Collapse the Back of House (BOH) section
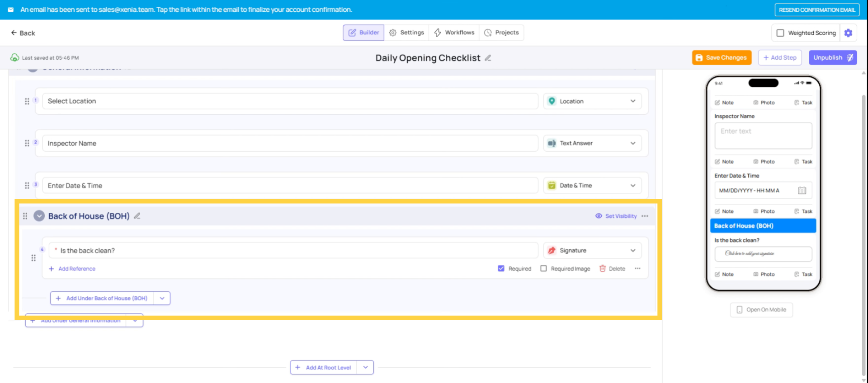This screenshot has width=868, height=383. point(39,216)
